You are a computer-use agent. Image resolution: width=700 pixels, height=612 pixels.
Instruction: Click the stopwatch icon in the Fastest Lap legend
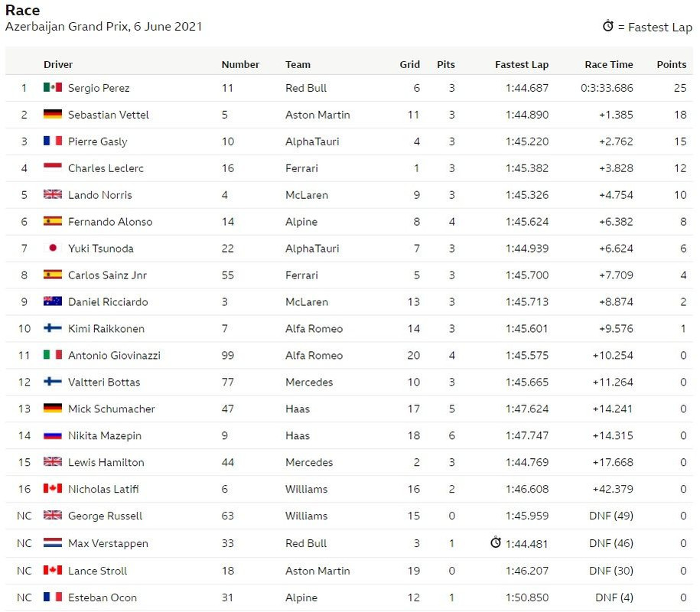click(608, 26)
